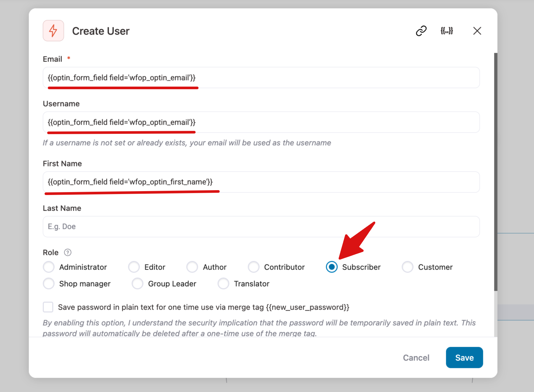Click the Username merge tag field
Screen dimensions: 534x392
tap(260, 122)
